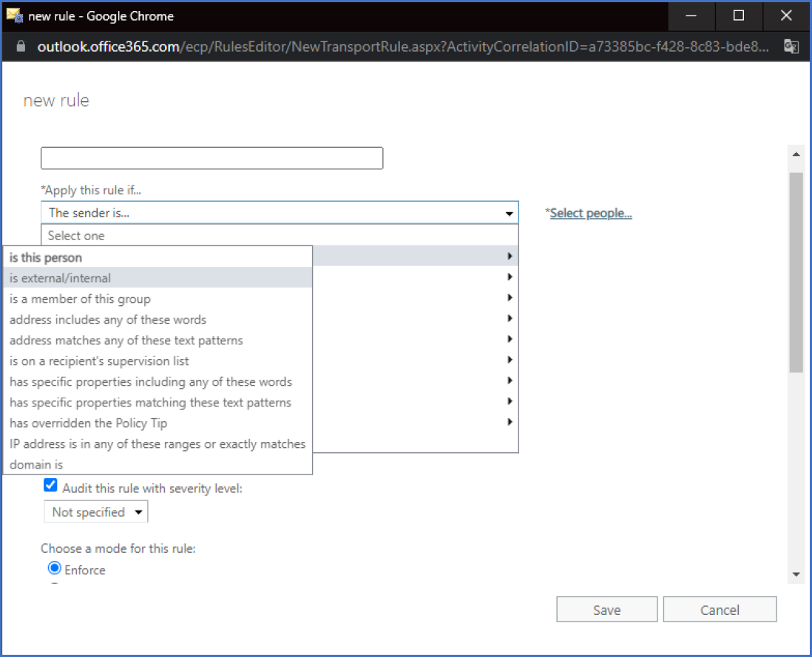
Task: Select 'is a member of this group'
Action: 80,299
